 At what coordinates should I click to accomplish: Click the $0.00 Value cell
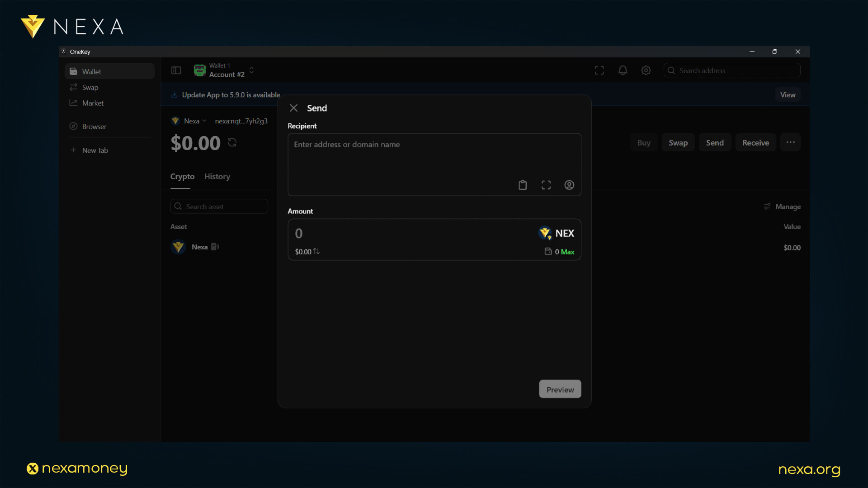click(x=792, y=248)
